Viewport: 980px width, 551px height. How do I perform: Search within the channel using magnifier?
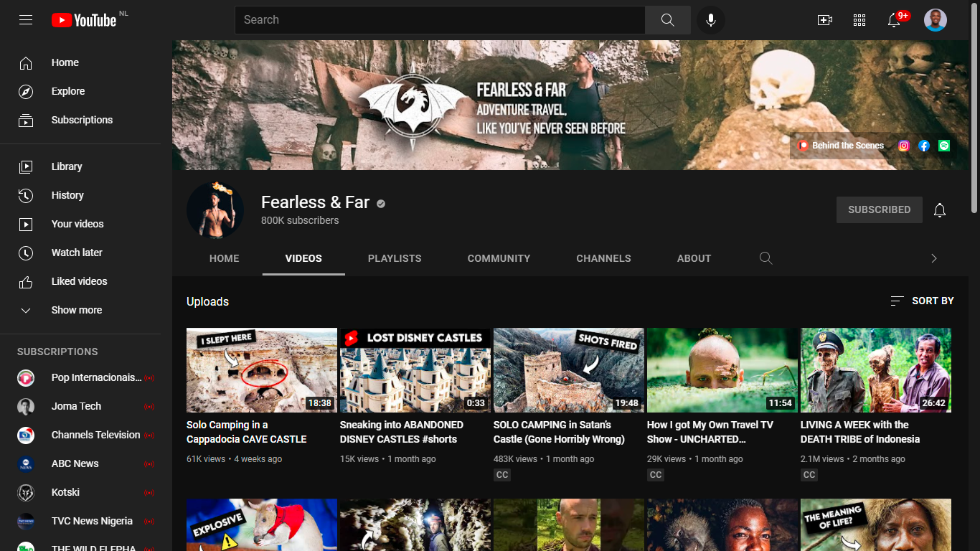click(766, 258)
